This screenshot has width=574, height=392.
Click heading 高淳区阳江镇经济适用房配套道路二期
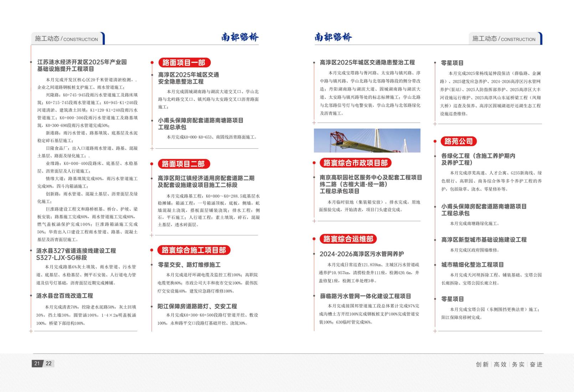(206, 178)
